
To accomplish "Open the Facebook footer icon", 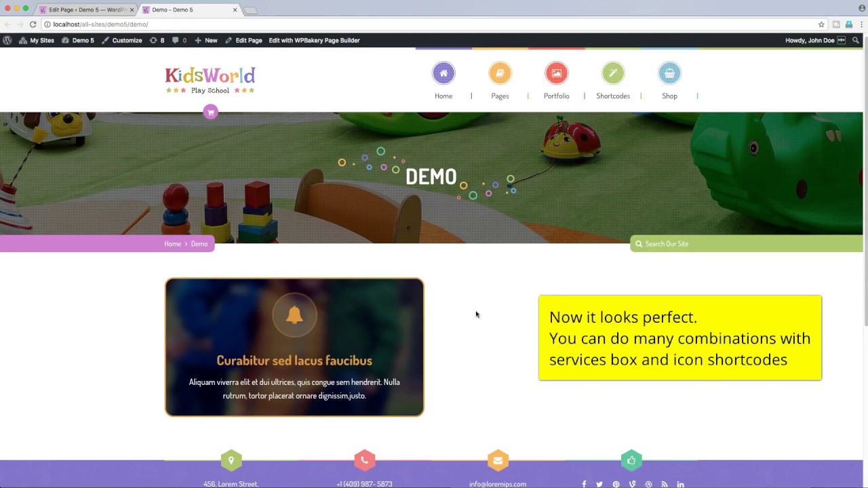I will click(x=584, y=484).
